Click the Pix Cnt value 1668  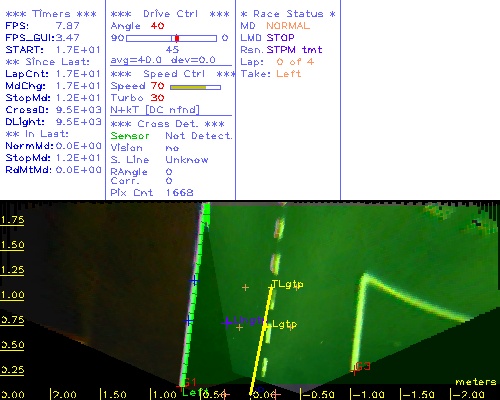(x=179, y=193)
